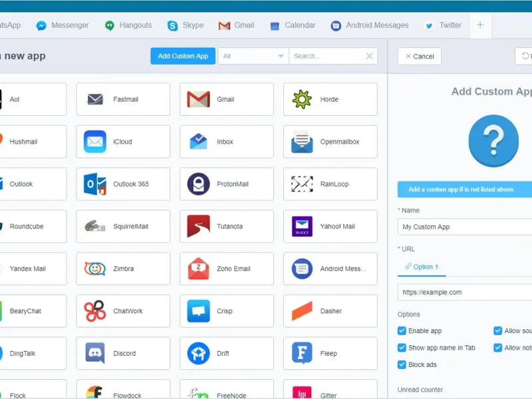Select the blue Drift icon
The width and height of the screenshot is (532, 399).
pyautogui.click(x=198, y=353)
